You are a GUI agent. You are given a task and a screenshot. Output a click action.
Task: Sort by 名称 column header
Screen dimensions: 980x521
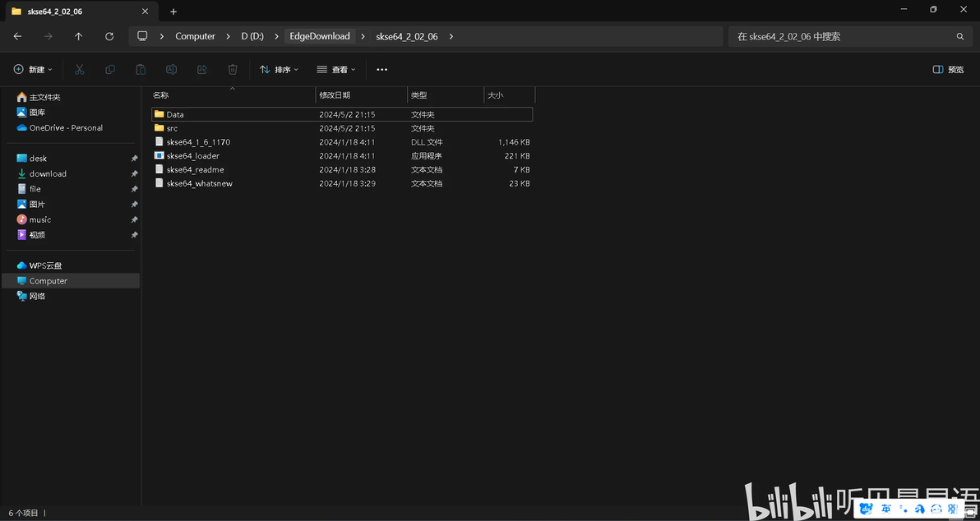pyautogui.click(x=233, y=95)
